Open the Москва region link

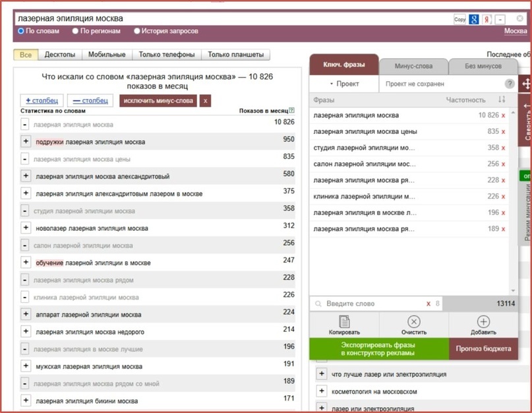516,31
